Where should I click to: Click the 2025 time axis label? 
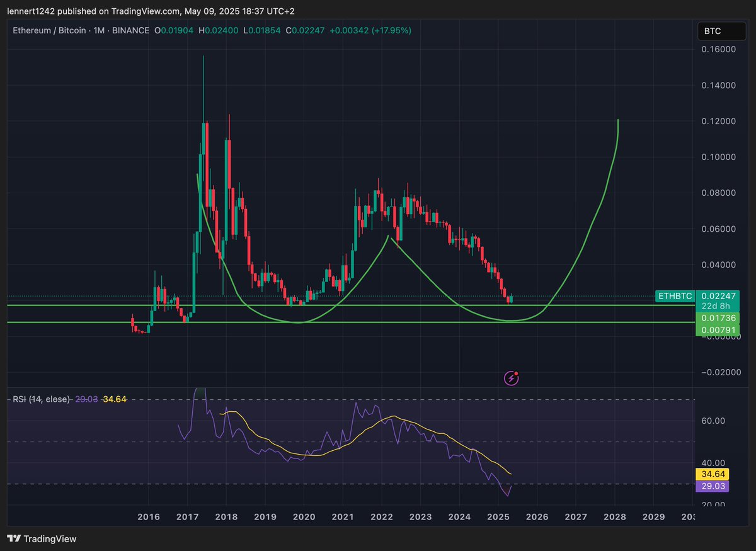pyautogui.click(x=498, y=516)
